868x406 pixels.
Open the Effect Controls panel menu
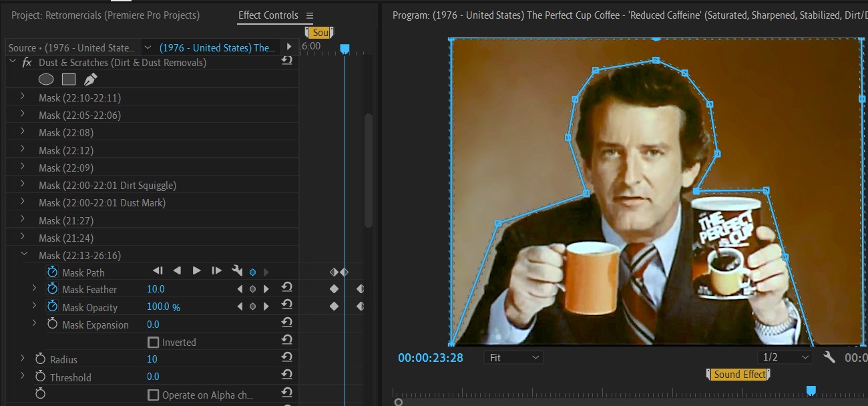310,15
